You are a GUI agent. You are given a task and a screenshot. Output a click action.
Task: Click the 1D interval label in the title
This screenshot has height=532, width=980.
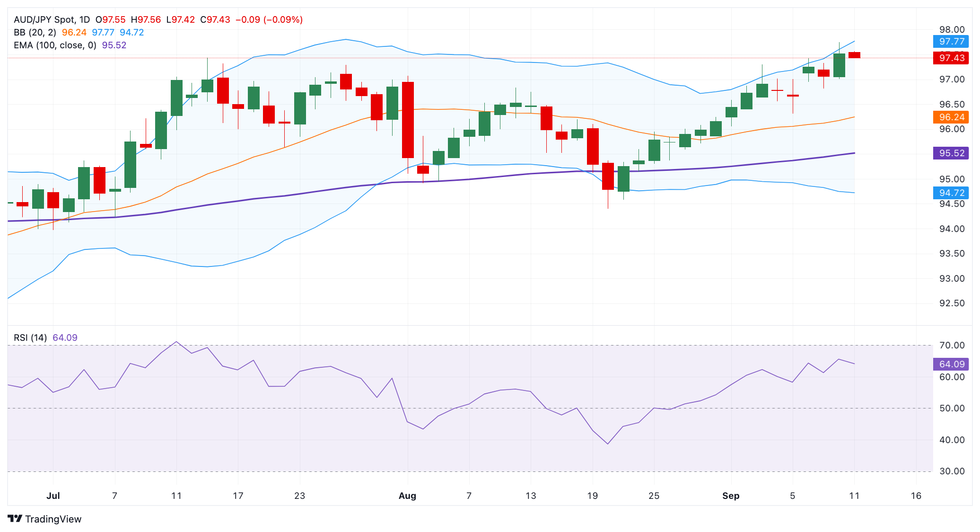[84, 20]
